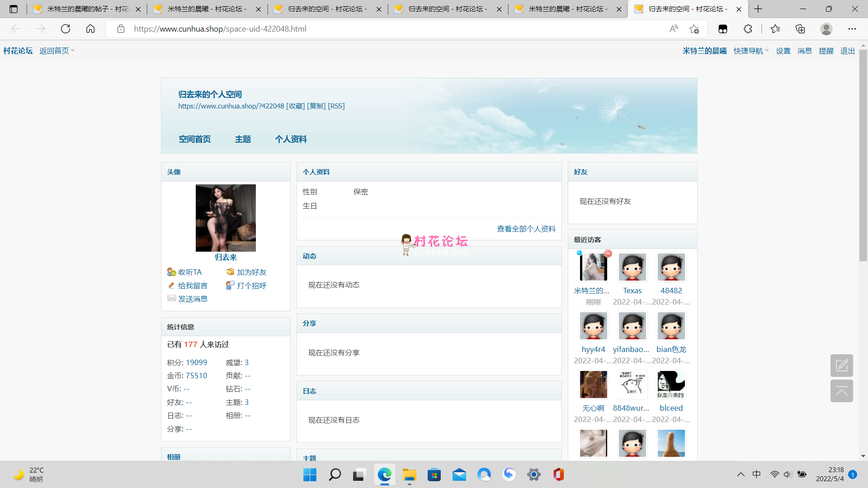Click the 收听TA follow icon

171,272
